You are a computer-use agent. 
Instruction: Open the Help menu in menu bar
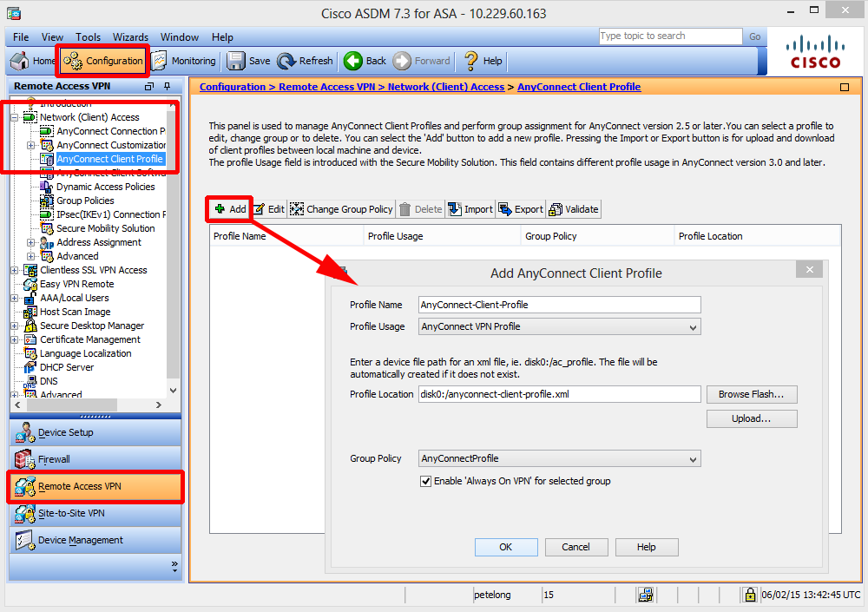click(x=222, y=37)
